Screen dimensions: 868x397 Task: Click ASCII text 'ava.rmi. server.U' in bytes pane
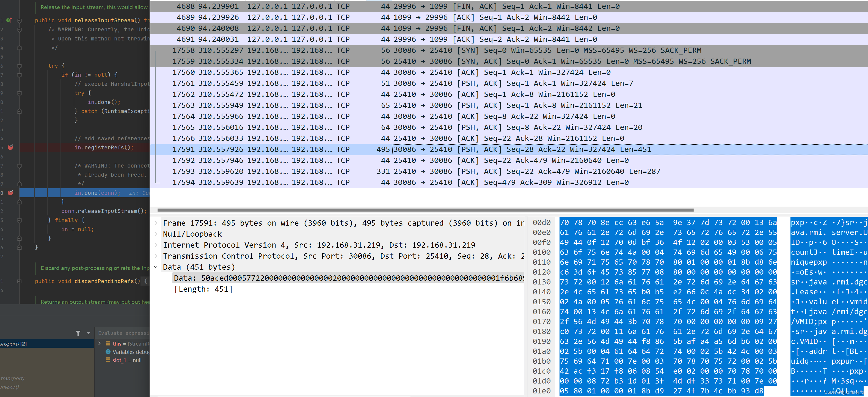coord(829,232)
